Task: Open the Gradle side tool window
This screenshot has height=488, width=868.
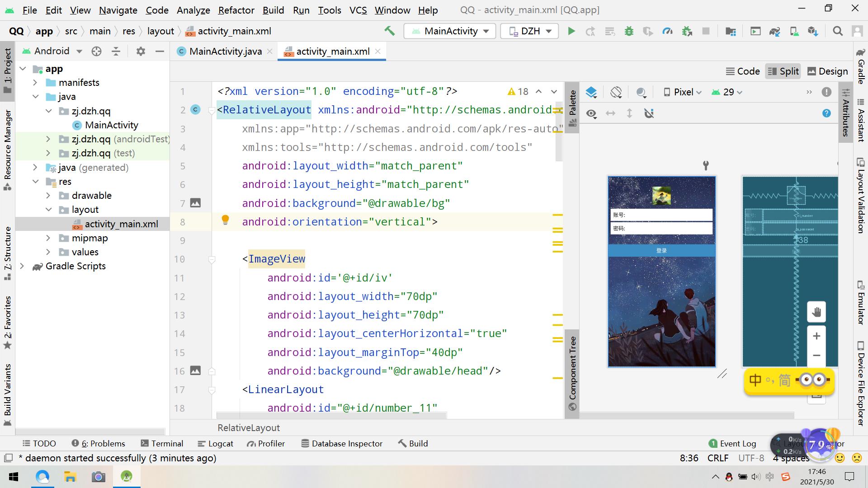Action: click(x=861, y=66)
